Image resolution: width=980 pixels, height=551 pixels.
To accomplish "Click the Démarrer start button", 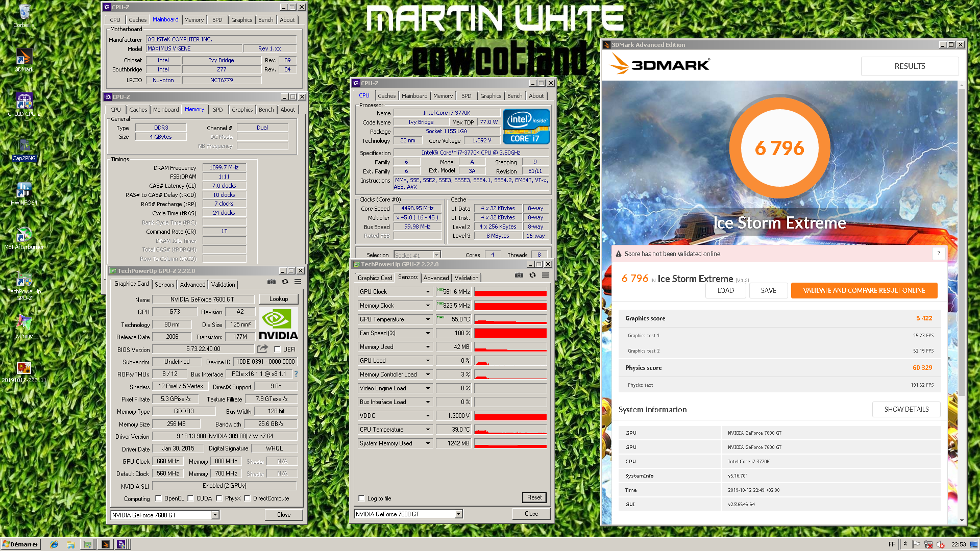I will pos(20,544).
